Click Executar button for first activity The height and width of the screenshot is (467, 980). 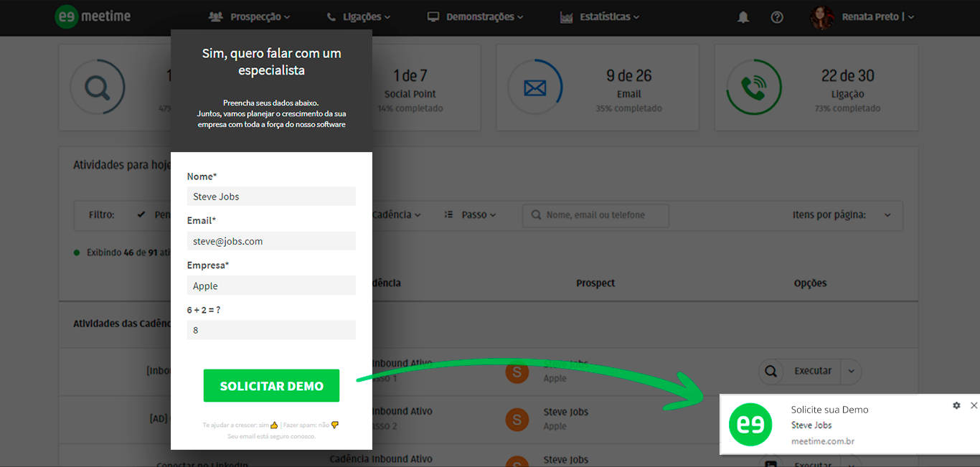tap(812, 371)
